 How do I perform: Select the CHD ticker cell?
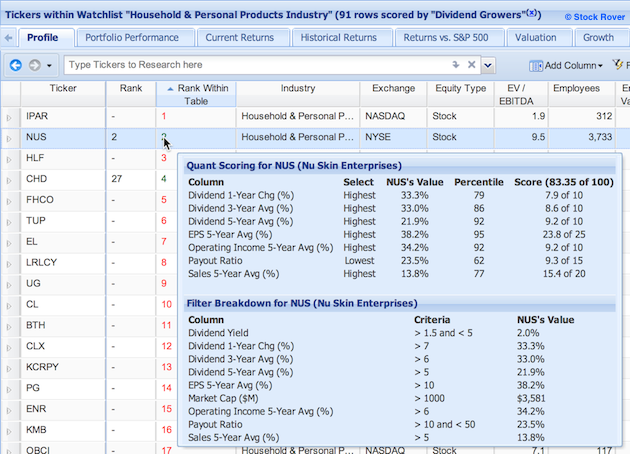coord(63,179)
